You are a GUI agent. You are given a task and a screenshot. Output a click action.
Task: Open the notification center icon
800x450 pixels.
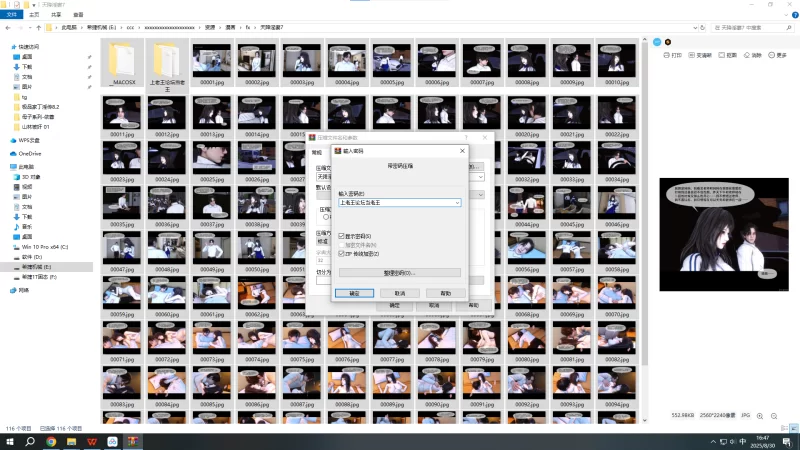tap(787, 441)
